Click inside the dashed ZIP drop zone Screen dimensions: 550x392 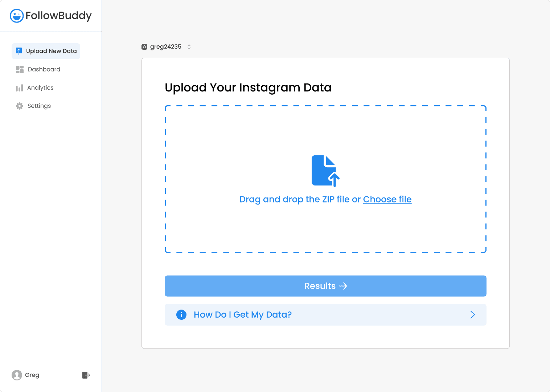pos(325,179)
